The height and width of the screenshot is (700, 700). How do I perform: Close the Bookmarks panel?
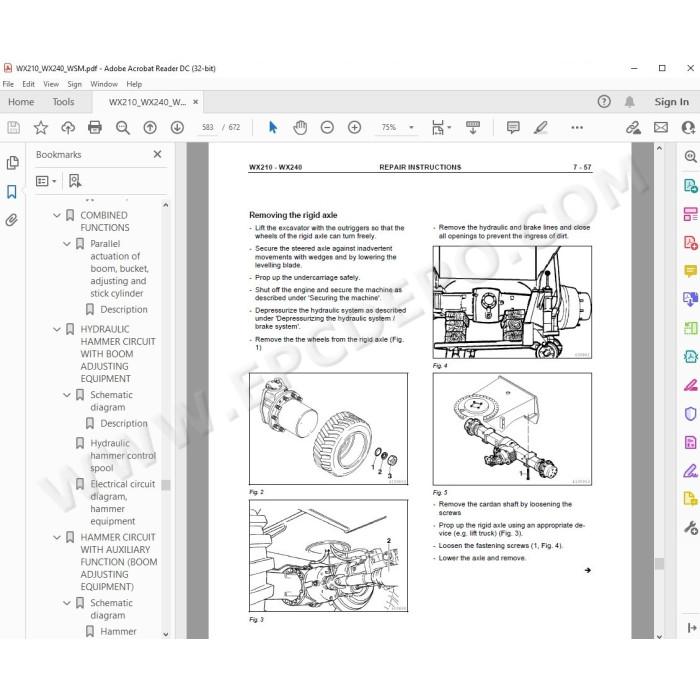[157, 154]
